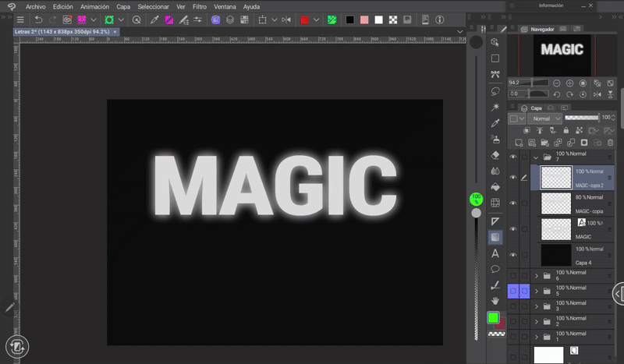624x364 pixels.
Task: Select the Eraser tool
Action: click(495, 155)
